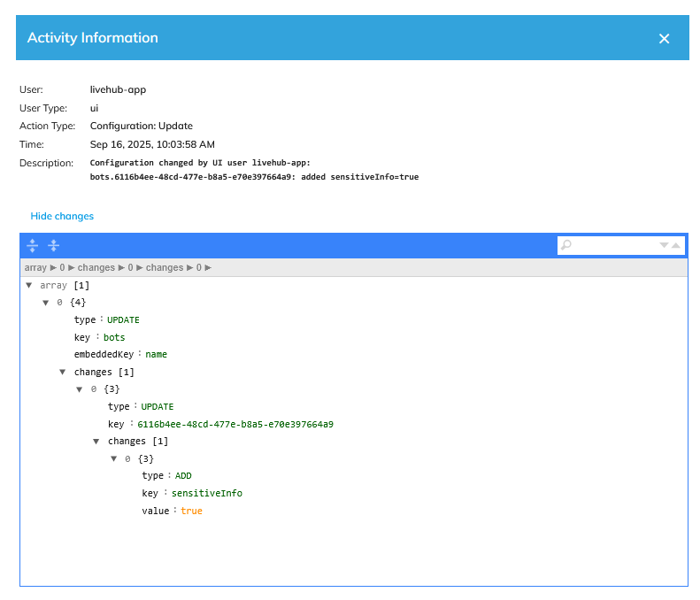Select the 'sensitiveInfo' key value

(206, 493)
